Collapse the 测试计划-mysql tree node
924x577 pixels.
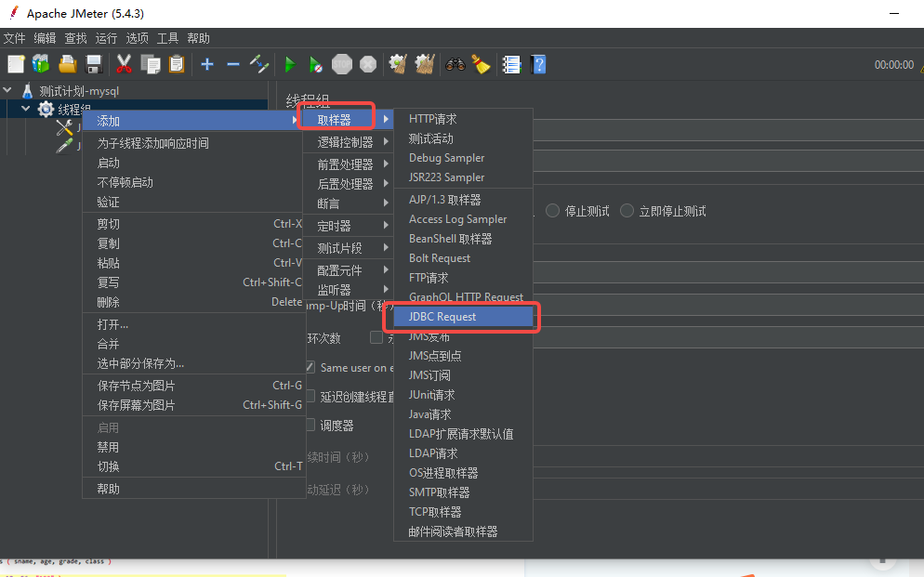tap(7, 90)
